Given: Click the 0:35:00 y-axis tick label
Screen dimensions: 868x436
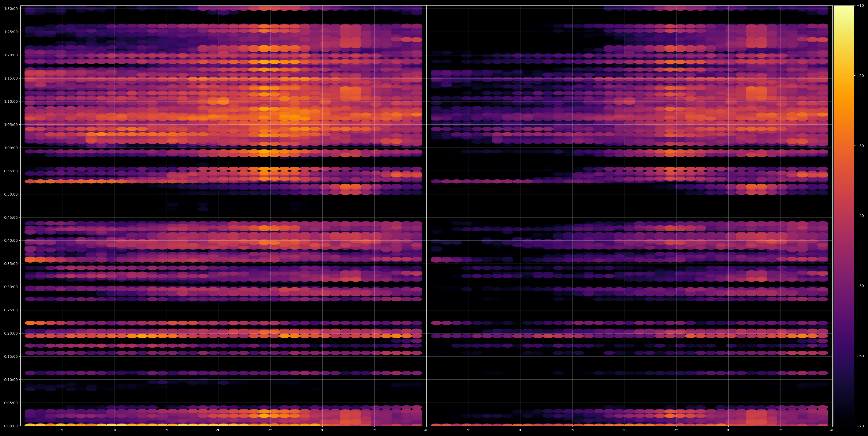Looking at the screenshot, I should (x=11, y=264).
